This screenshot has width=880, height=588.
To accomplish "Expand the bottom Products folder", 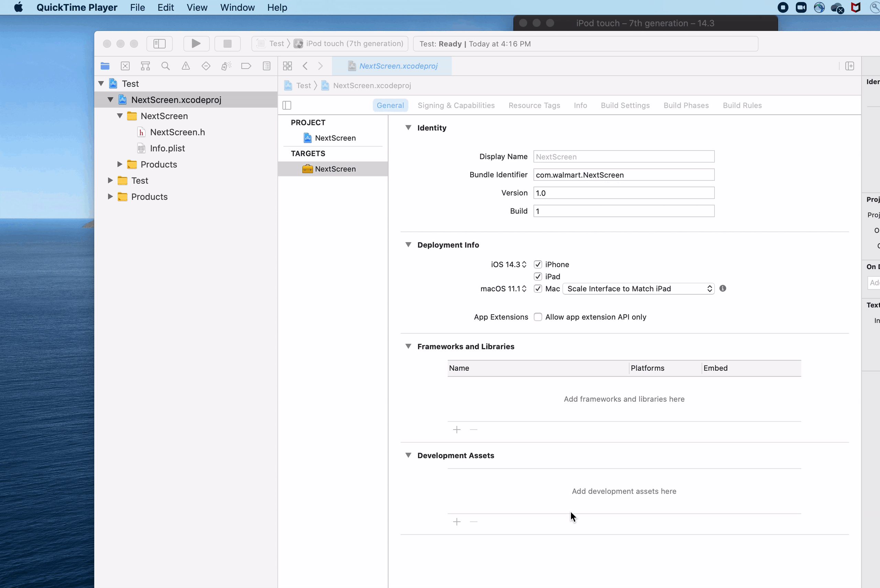I will tap(110, 196).
